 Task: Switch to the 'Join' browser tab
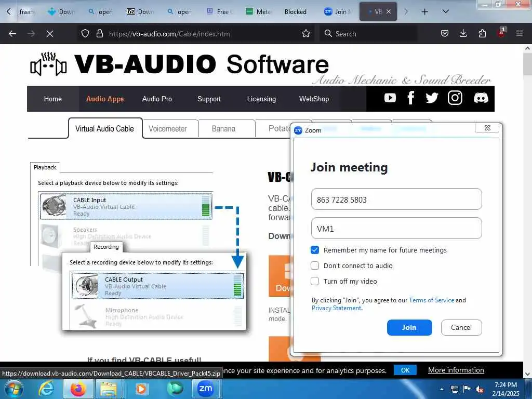337,11
